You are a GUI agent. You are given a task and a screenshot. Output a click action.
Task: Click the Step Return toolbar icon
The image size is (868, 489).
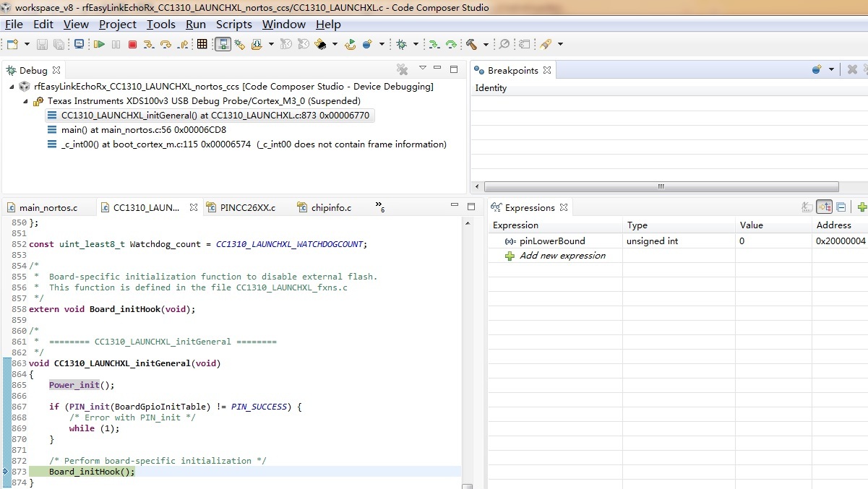point(183,45)
